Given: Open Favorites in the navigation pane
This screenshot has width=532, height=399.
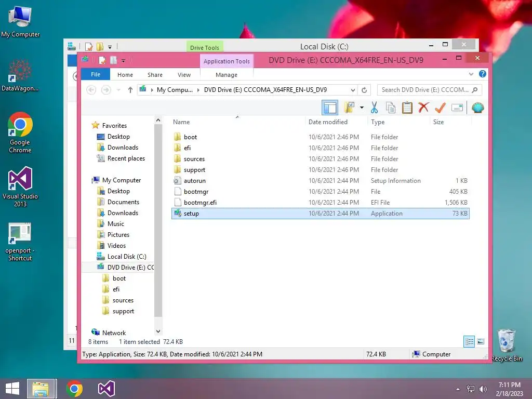Looking at the screenshot, I should [x=109, y=126].
